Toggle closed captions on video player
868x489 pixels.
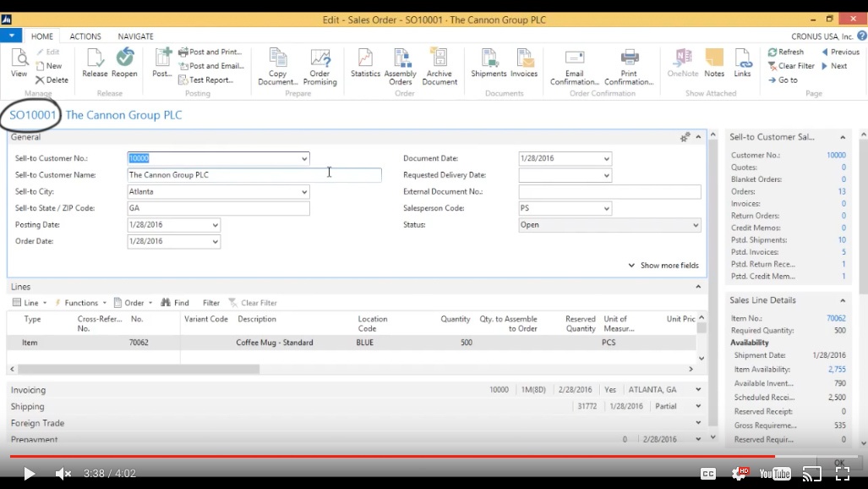tap(708, 474)
